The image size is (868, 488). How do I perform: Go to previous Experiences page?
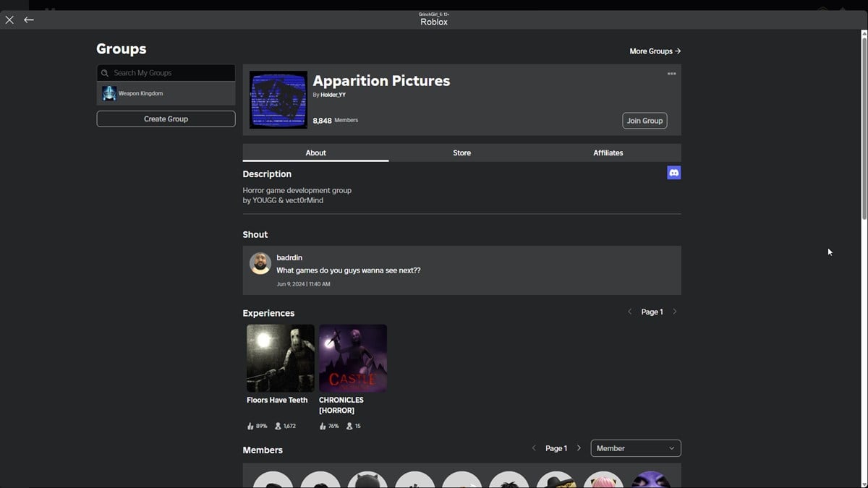coord(629,312)
